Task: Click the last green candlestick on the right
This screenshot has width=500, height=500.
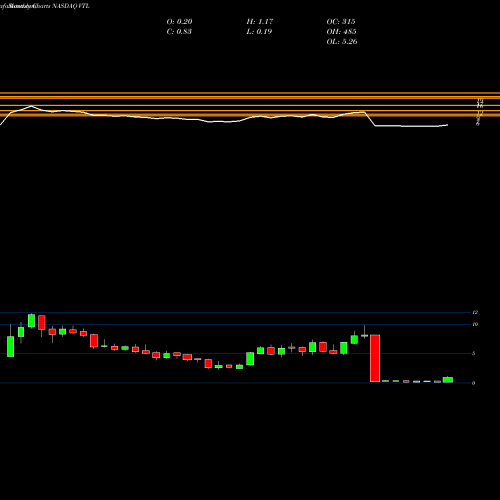Action: coord(448,380)
